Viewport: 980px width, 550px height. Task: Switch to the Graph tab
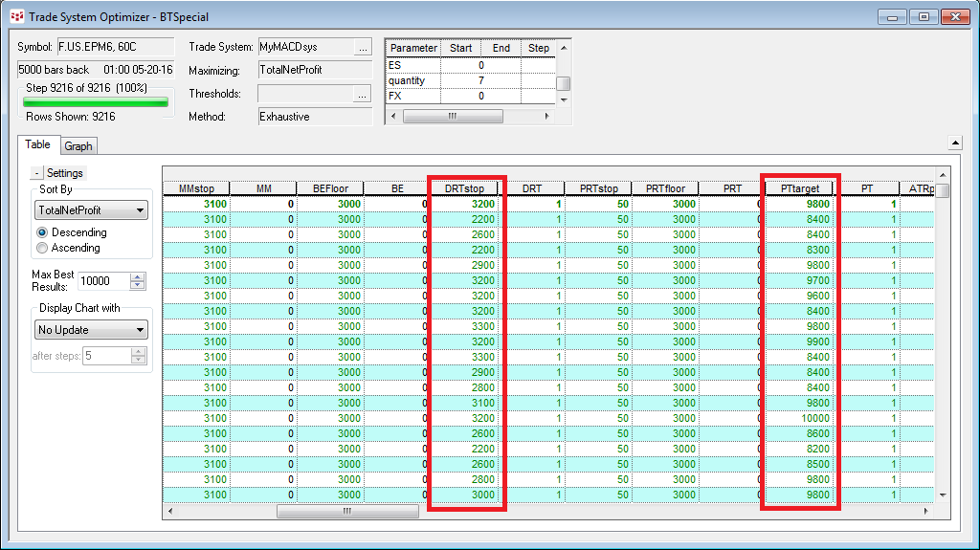click(x=78, y=146)
